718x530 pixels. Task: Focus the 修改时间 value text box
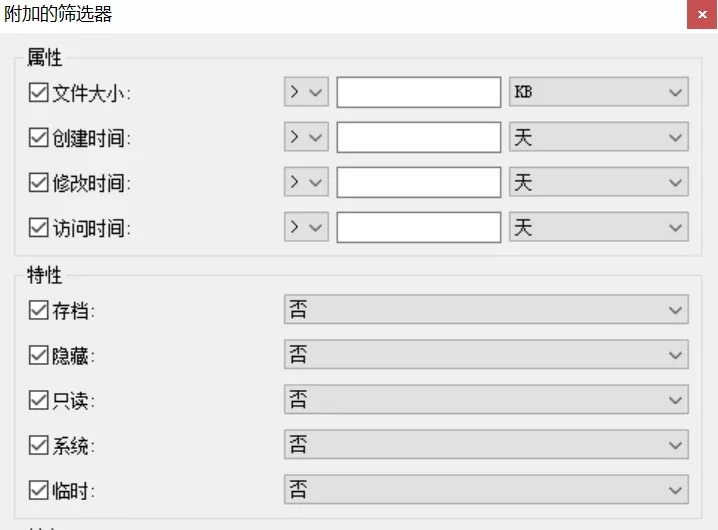click(x=419, y=182)
